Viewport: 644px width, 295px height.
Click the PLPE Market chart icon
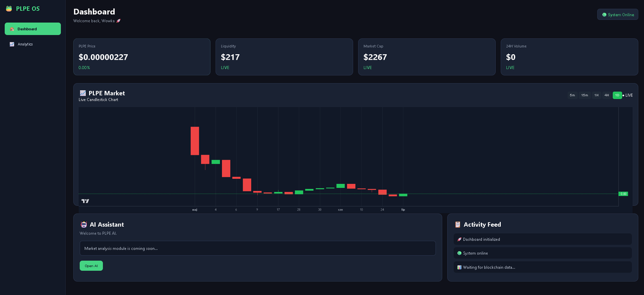point(83,93)
